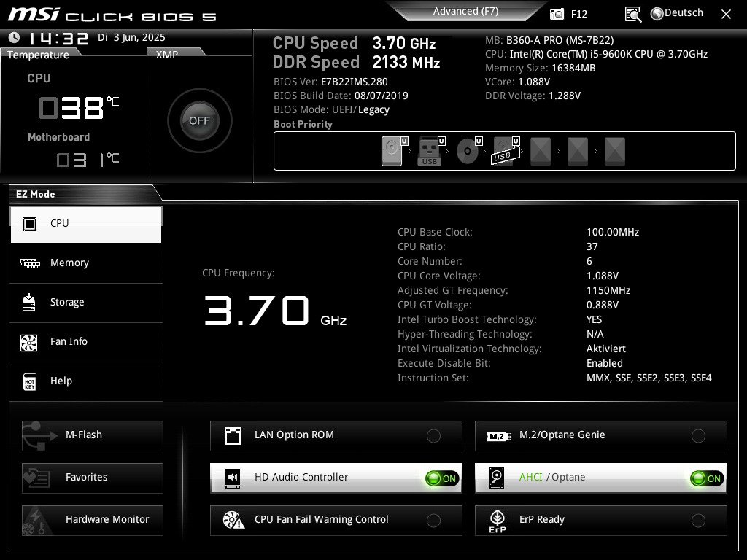This screenshot has height=560, width=747.
Task: Click the CPU Base Clock 100.00MHz value
Action: [x=613, y=233]
